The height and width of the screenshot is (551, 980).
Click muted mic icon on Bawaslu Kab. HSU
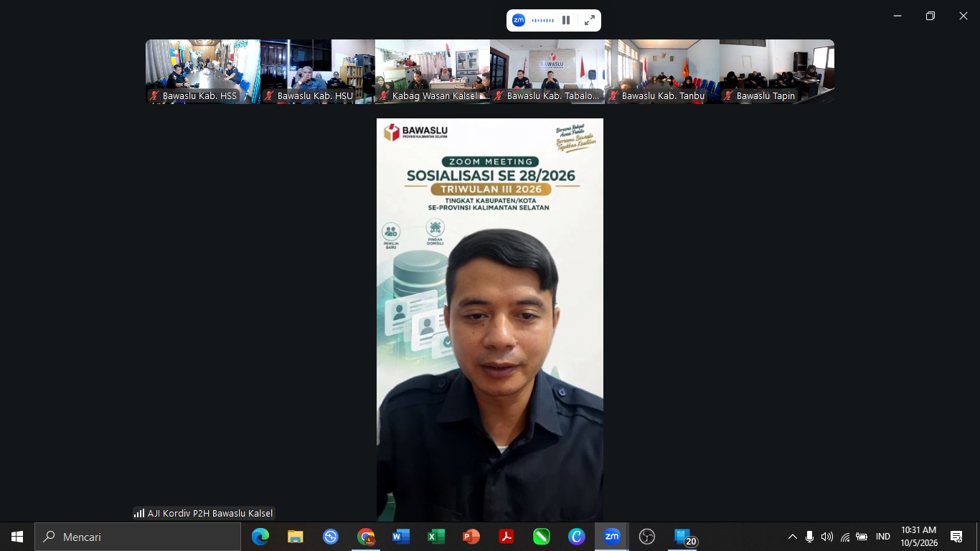click(x=269, y=95)
